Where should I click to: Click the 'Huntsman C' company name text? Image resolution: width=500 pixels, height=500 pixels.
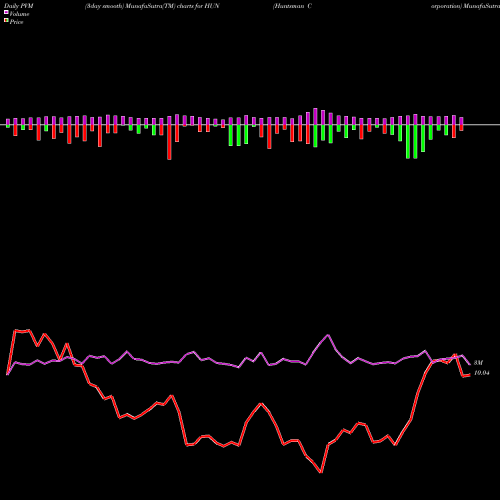pyautogui.click(x=292, y=6)
